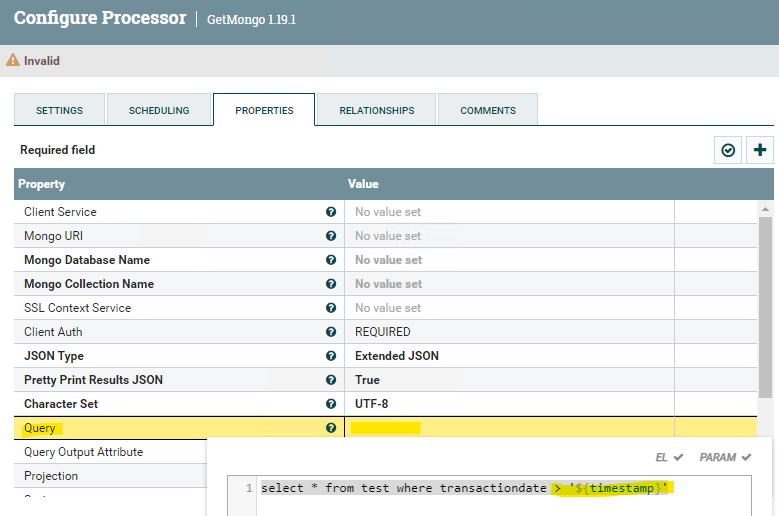Edit the Mongo Collection Name value
The image size is (779, 516).
508,284
